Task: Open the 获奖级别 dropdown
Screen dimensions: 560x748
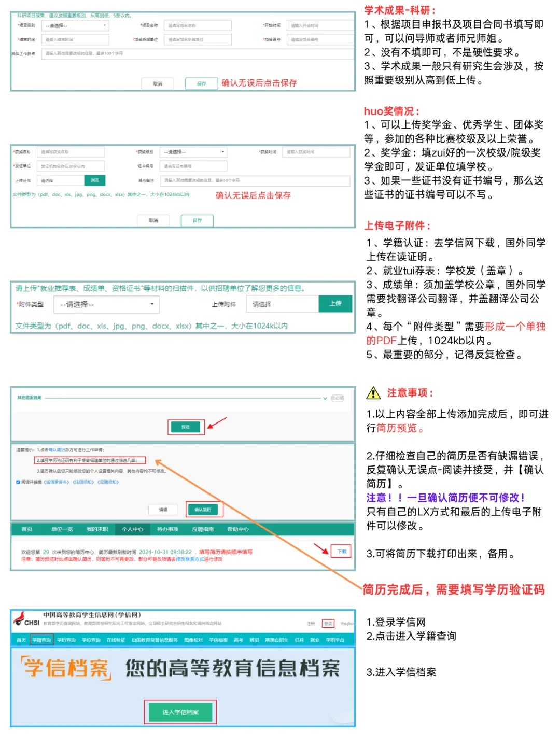Action: [193, 152]
